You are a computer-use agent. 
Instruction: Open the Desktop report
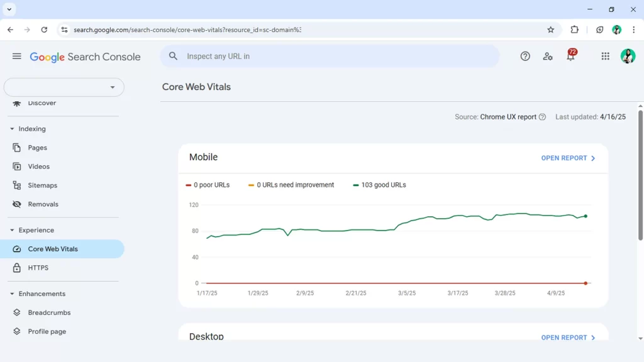568,337
